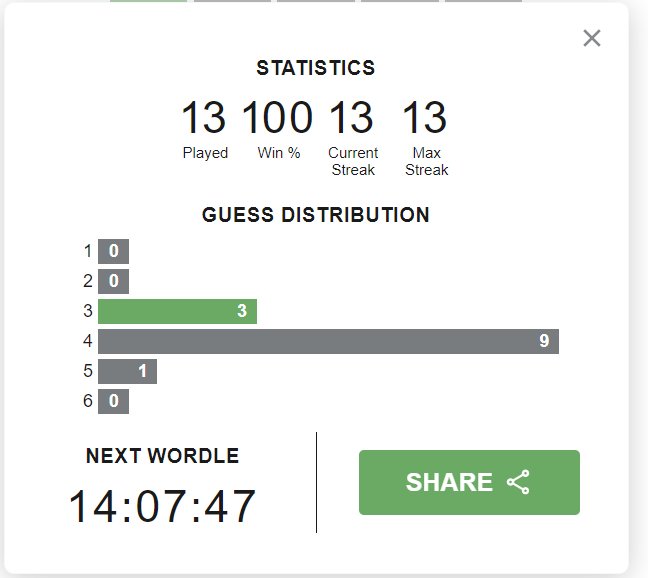Click the share icon inside the Share button
The height and width of the screenshot is (578, 648).
click(518, 482)
